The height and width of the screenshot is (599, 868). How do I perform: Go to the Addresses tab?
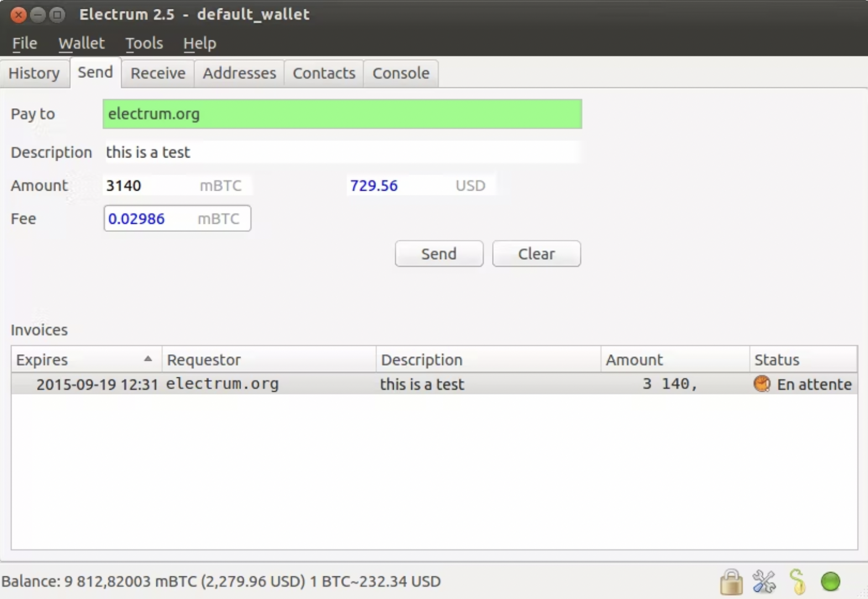pyautogui.click(x=239, y=73)
